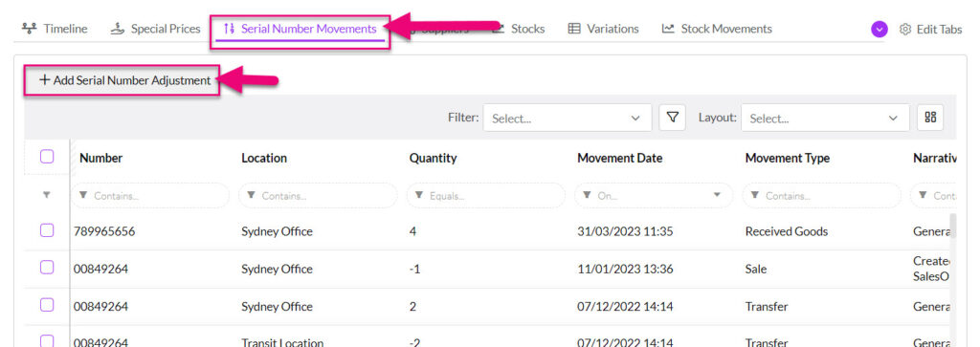Viewport: 980px width, 347px height.
Task: Click the funnel filter icon button
Action: [673, 118]
